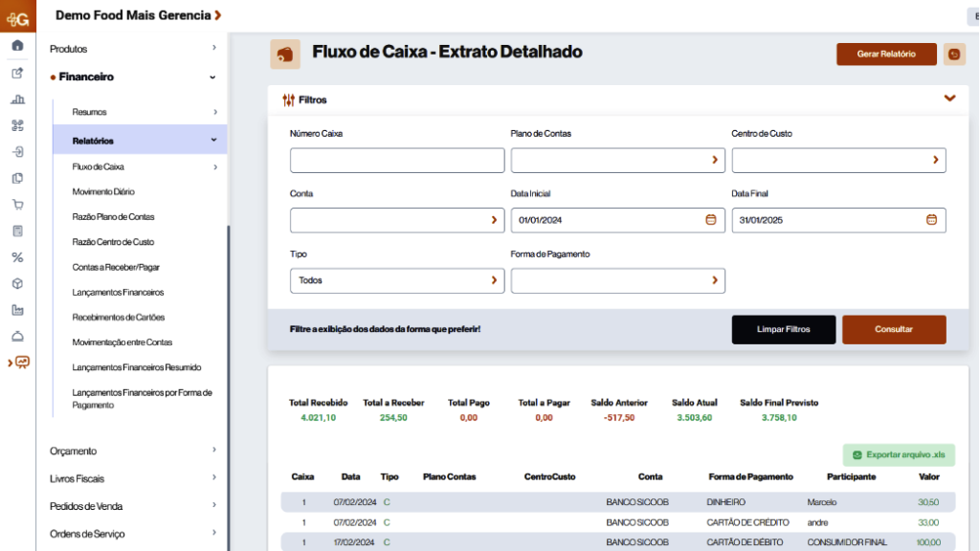The height and width of the screenshot is (551, 980).
Task: Open the bar chart icon in the sidebar
Action: pos(17,99)
